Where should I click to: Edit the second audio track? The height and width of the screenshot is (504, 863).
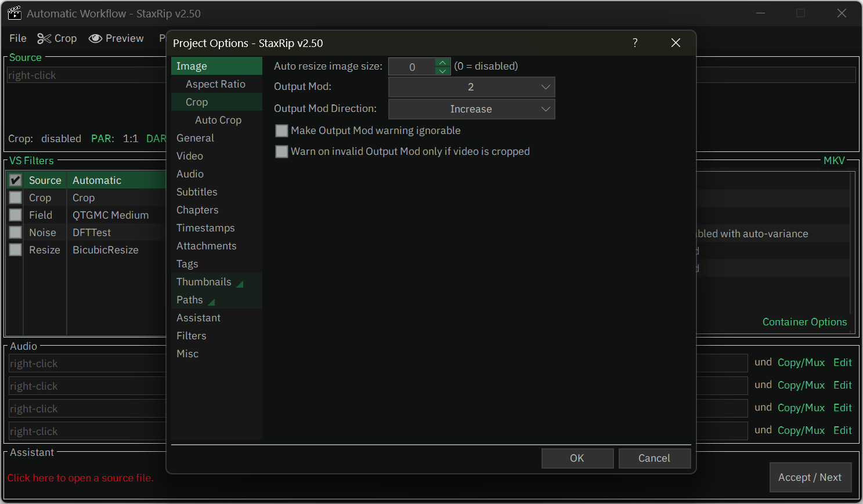[842, 385]
